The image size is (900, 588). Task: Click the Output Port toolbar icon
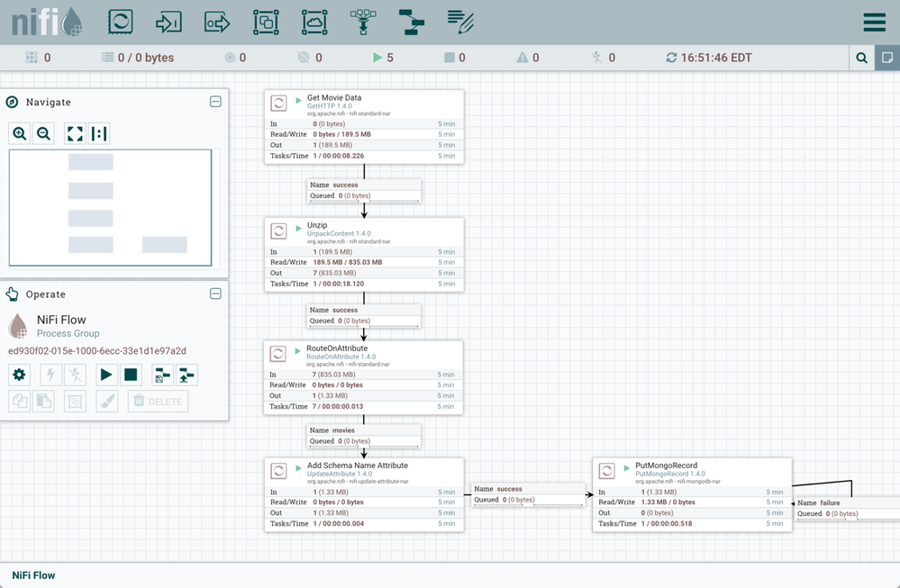217,23
